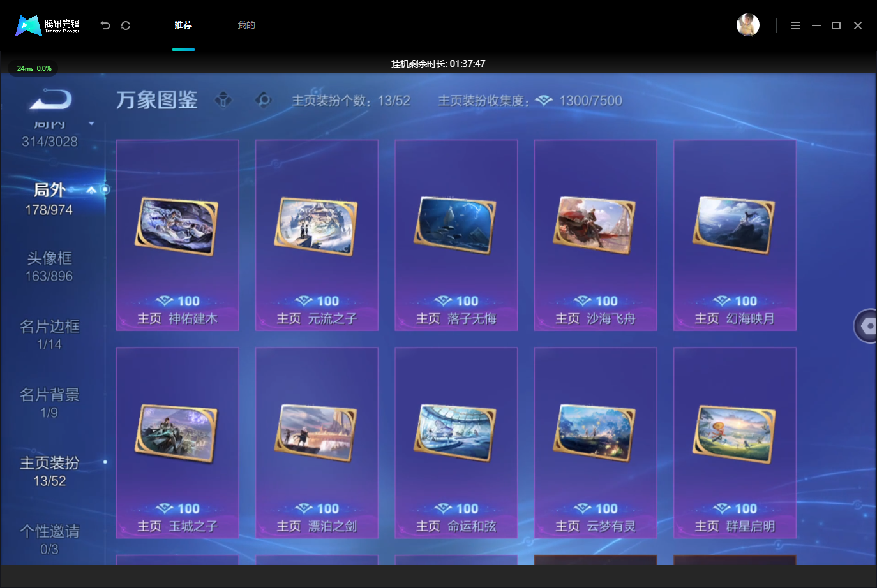Click the 主页装扮个数: 13/52 text
This screenshot has height=588, width=877.
point(351,101)
